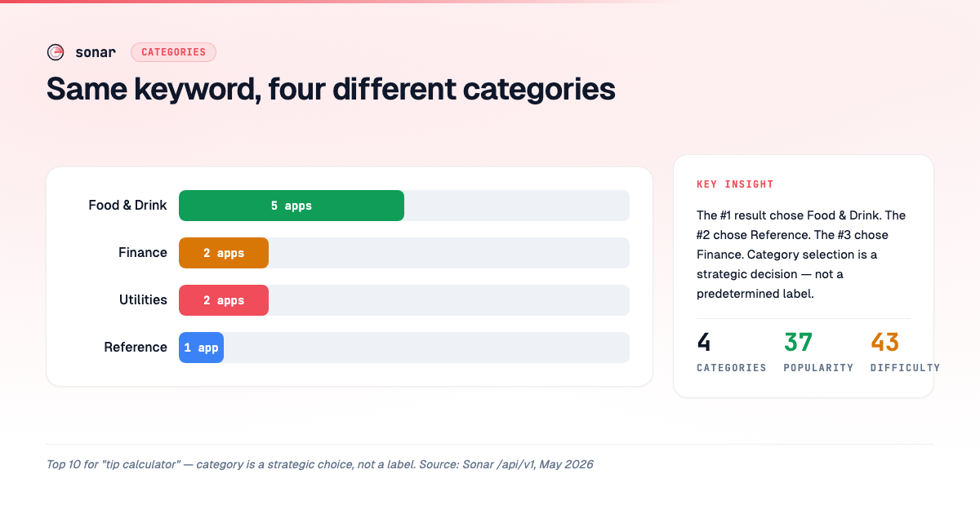Click the footer source caption

tap(320, 464)
